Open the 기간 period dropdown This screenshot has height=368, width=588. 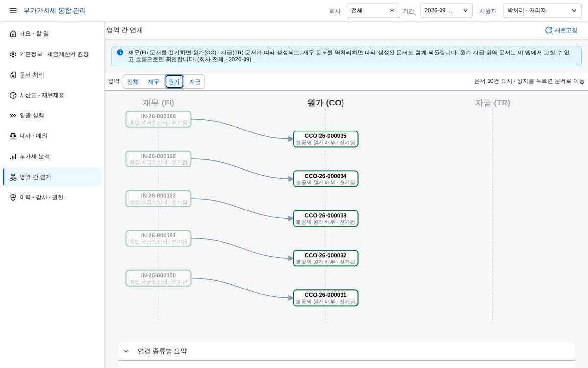446,11
